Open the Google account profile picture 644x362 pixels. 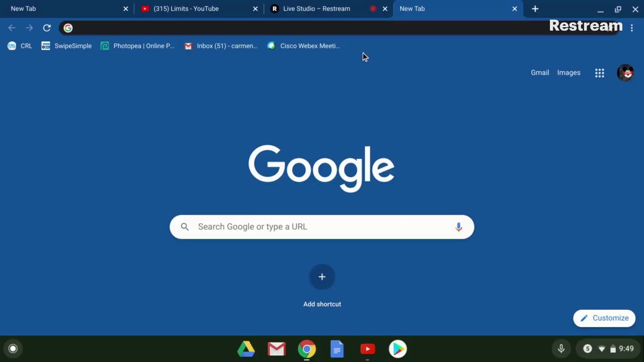625,73
